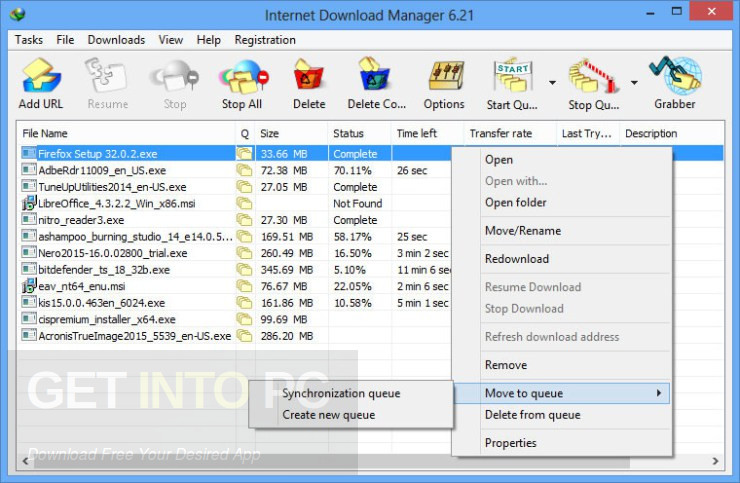Click the Stop toolbar icon

175,84
